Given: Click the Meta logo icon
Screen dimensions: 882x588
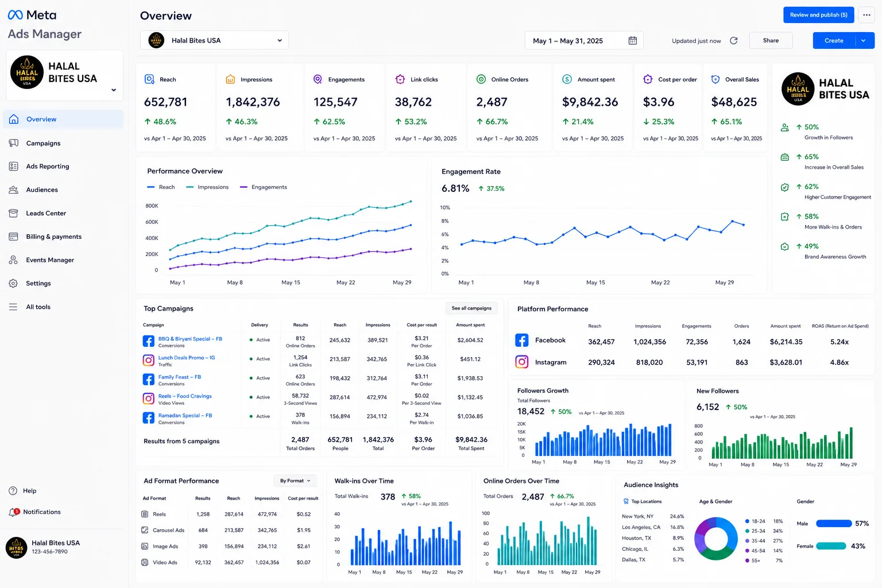Looking at the screenshot, I should 16,15.
